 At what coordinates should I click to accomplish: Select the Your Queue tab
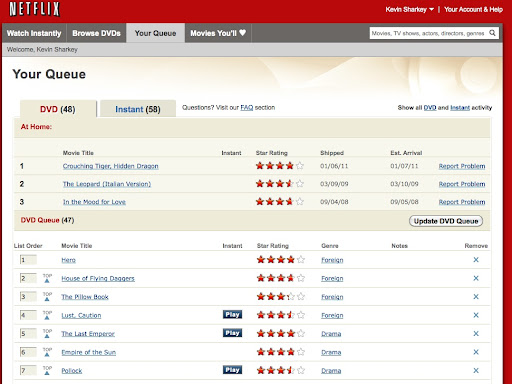click(x=155, y=33)
